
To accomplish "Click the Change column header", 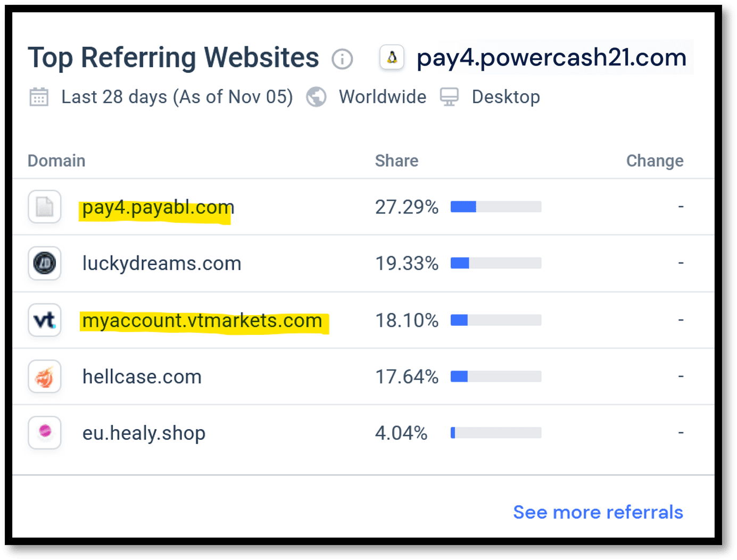I will (x=655, y=161).
